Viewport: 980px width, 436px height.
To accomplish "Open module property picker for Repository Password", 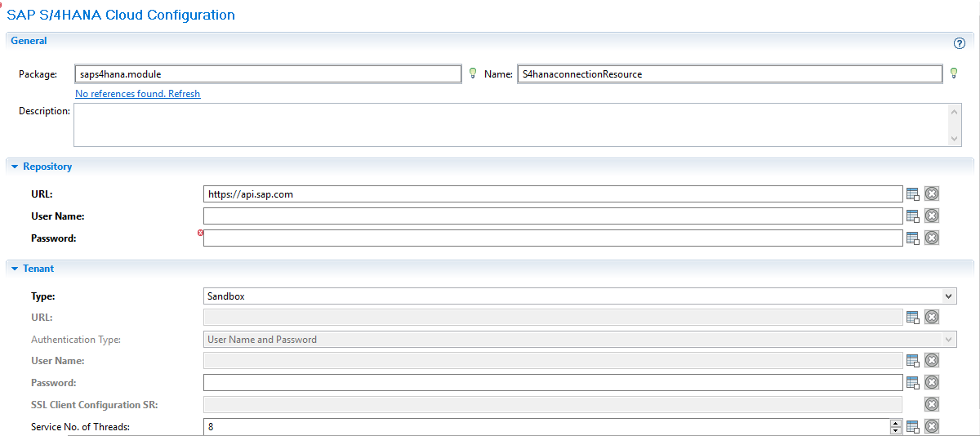I will pos(913,238).
